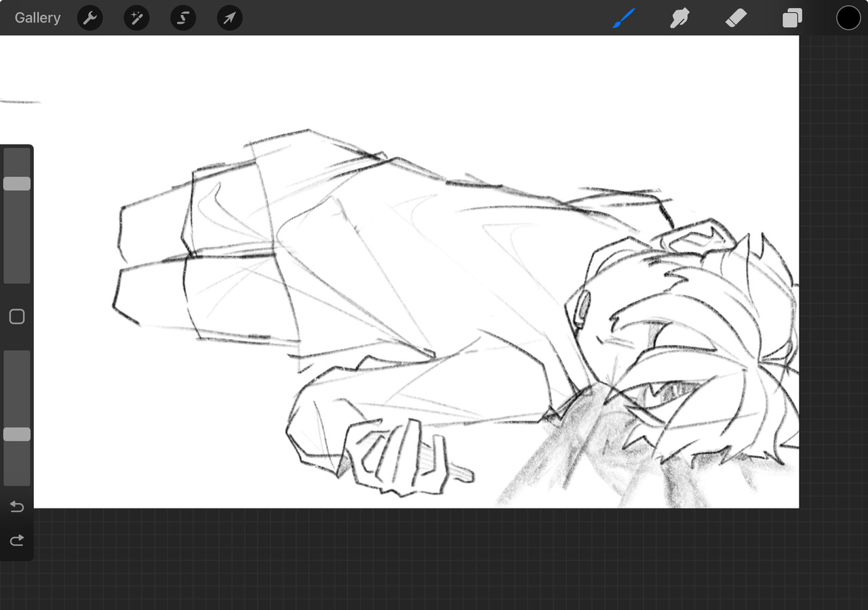Open the Adjustments magic wand menu
Viewport: 868px width, 610px height.
[136, 18]
